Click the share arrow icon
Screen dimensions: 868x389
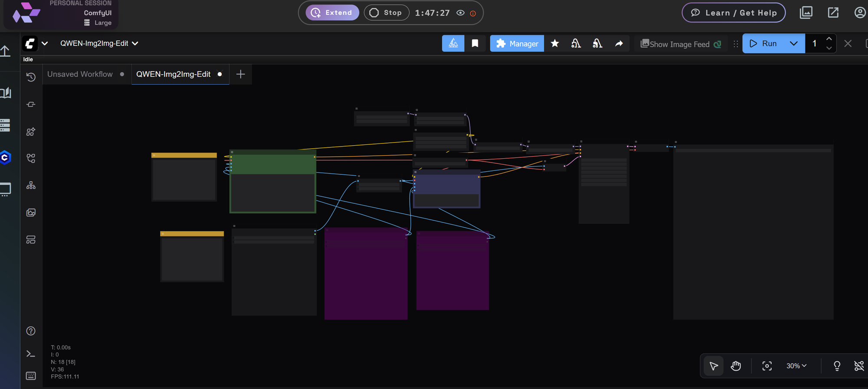(x=619, y=43)
